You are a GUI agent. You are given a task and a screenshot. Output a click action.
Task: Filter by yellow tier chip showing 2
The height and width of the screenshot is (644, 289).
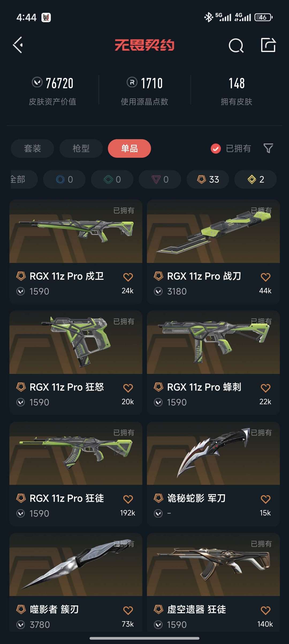(x=256, y=179)
